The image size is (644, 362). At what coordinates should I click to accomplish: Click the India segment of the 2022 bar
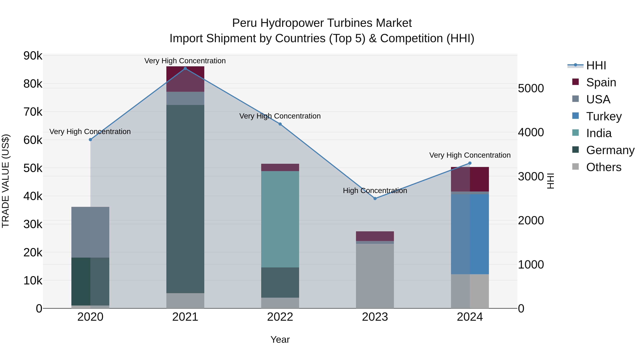pyautogui.click(x=280, y=219)
